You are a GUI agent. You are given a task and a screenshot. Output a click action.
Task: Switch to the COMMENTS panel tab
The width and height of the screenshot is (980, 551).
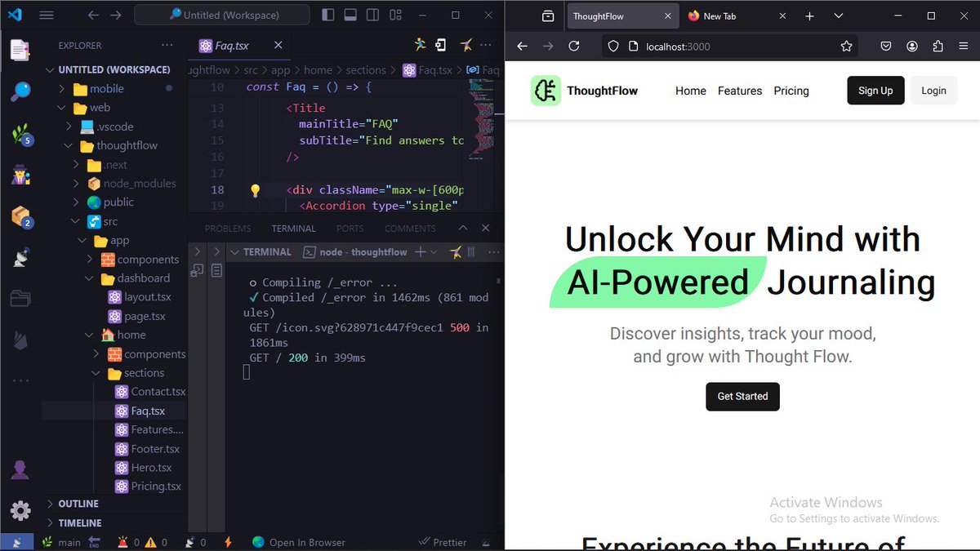click(x=410, y=229)
